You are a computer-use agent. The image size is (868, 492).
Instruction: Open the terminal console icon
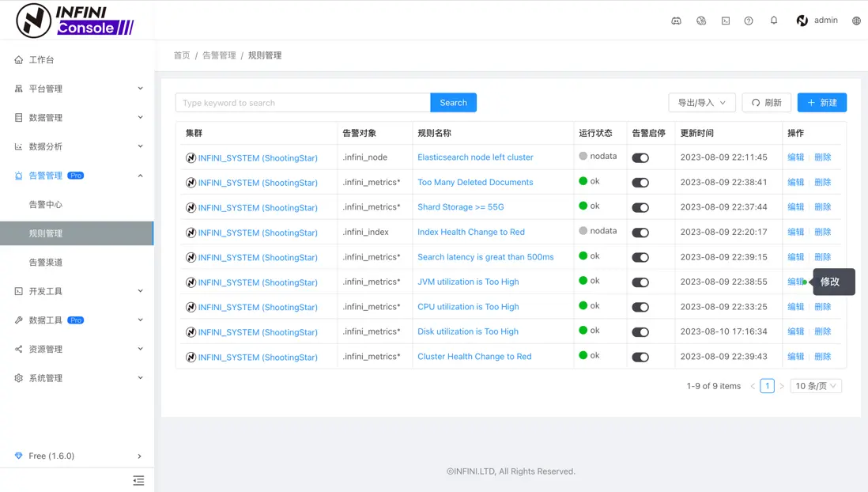click(x=726, y=21)
